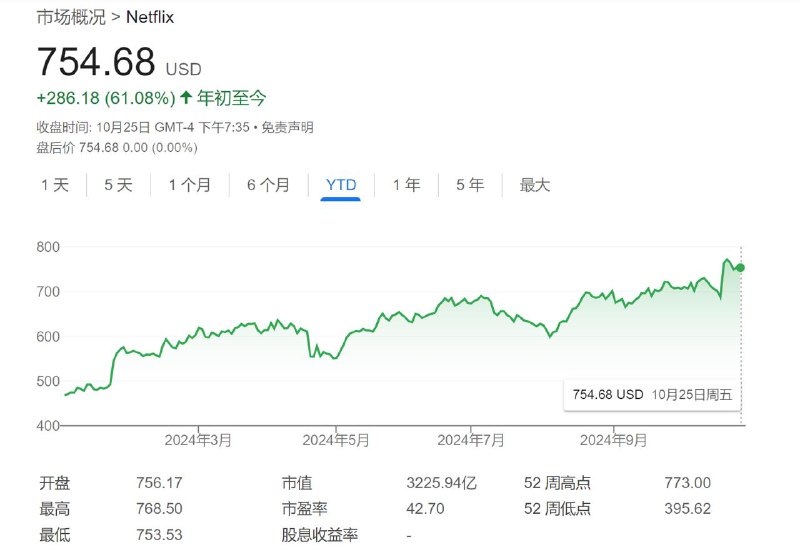Open the 市场概况 breadcrumb link

[71, 17]
